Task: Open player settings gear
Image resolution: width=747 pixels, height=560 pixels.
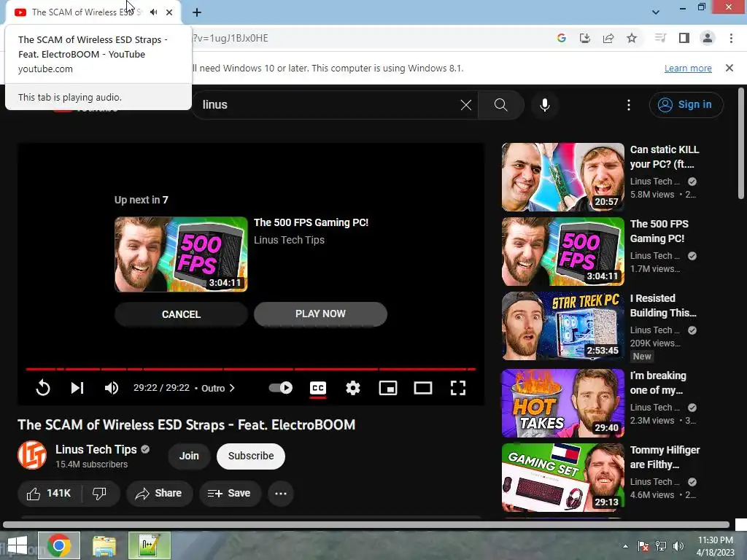Action: [x=352, y=388]
